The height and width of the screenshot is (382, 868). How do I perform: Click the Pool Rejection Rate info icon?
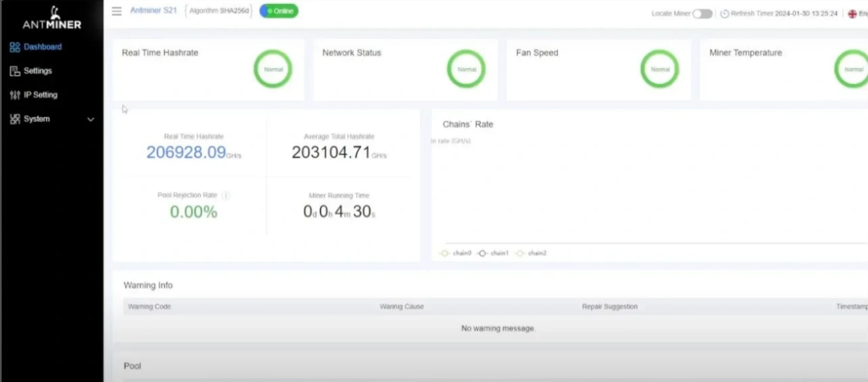pos(226,196)
